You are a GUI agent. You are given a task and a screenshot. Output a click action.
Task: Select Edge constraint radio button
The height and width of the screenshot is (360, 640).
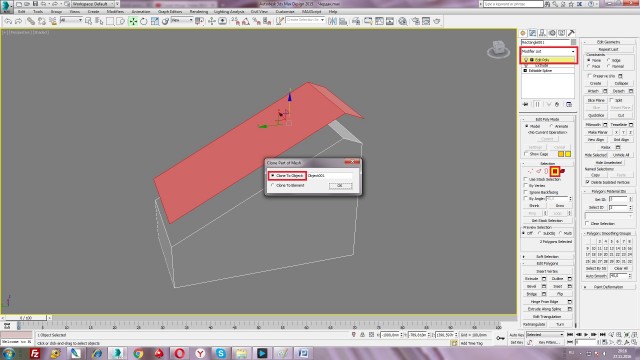608,60
